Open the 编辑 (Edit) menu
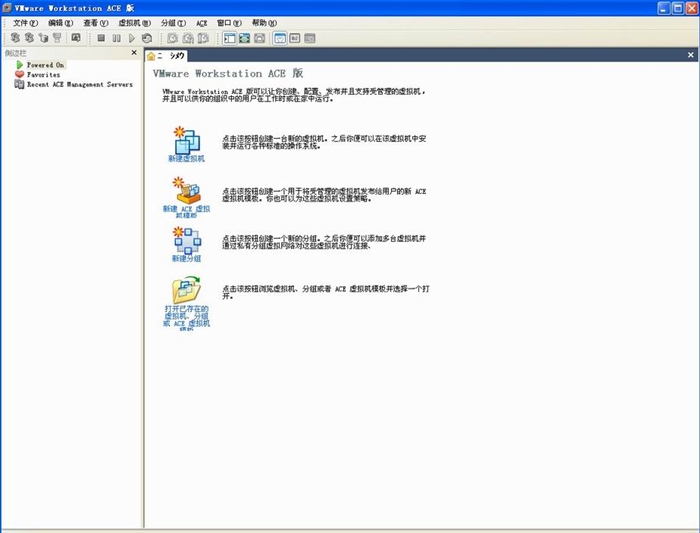The image size is (700, 533). pyautogui.click(x=60, y=23)
